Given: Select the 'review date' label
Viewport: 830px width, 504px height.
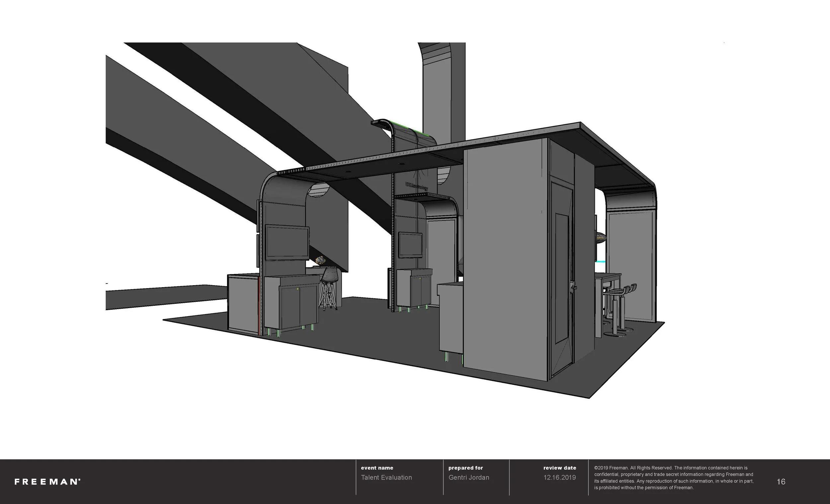Looking at the screenshot, I should (x=559, y=468).
